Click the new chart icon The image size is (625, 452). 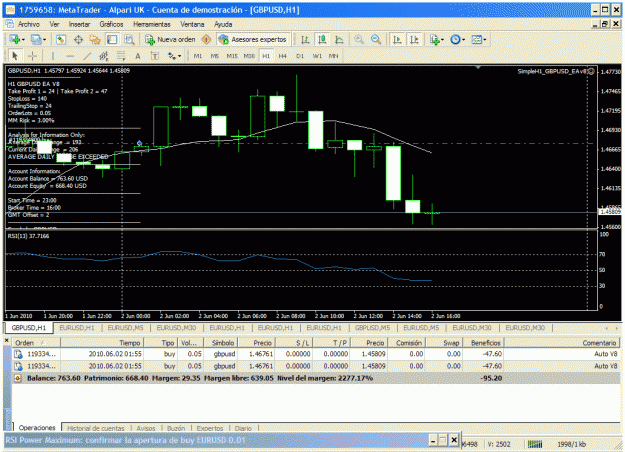coord(17,39)
